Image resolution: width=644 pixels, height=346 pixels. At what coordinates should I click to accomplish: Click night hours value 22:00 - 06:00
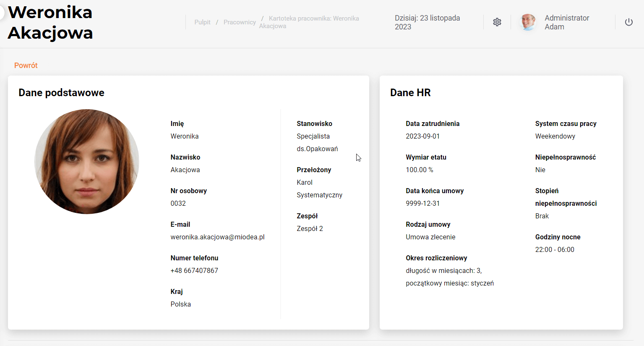pyautogui.click(x=555, y=249)
